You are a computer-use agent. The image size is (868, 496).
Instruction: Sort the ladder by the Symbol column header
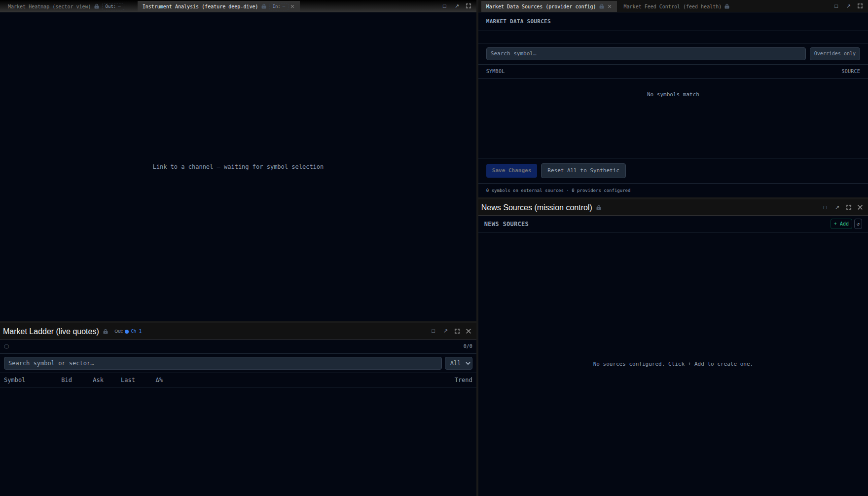(x=14, y=380)
